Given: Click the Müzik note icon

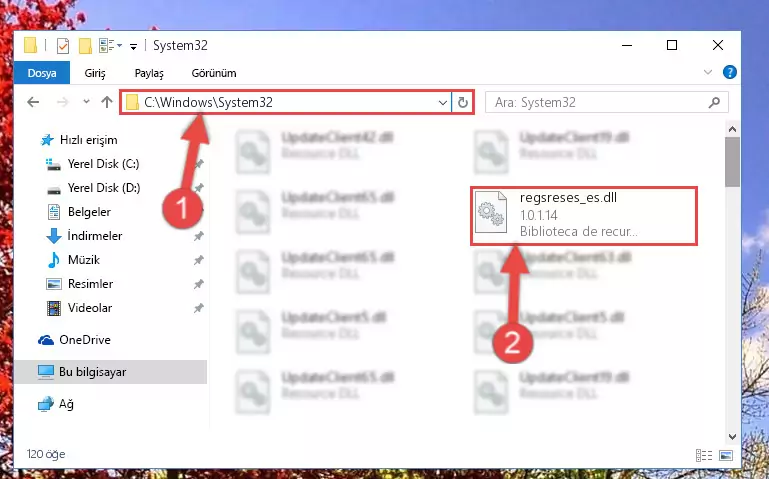Looking at the screenshot, I should [x=53, y=260].
